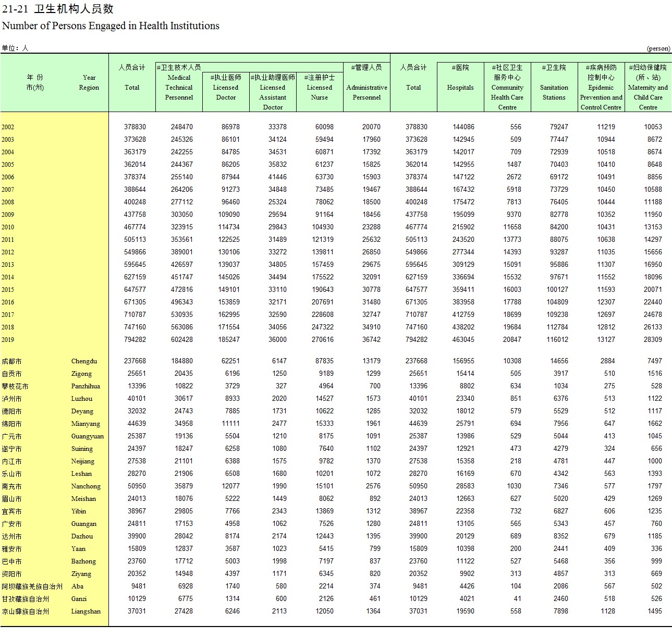Select the Mianyang region label
This screenshot has width=672, height=638.
click(85, 424)
